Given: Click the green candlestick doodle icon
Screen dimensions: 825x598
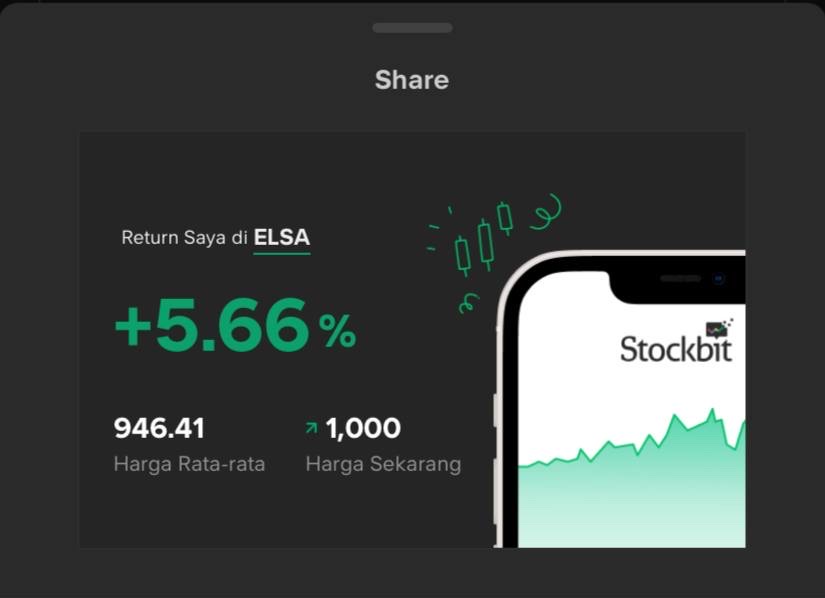Looking at the screenshot, I should [484, 240].
